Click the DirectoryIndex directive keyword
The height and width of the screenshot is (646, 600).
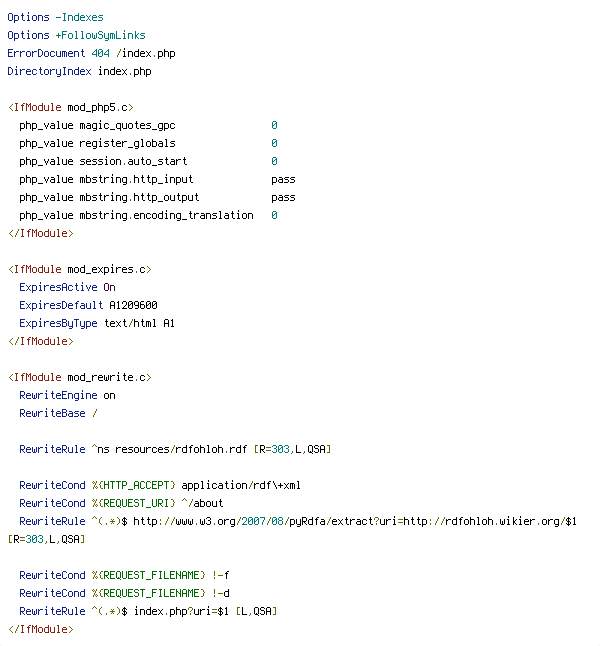coord(49,72)
